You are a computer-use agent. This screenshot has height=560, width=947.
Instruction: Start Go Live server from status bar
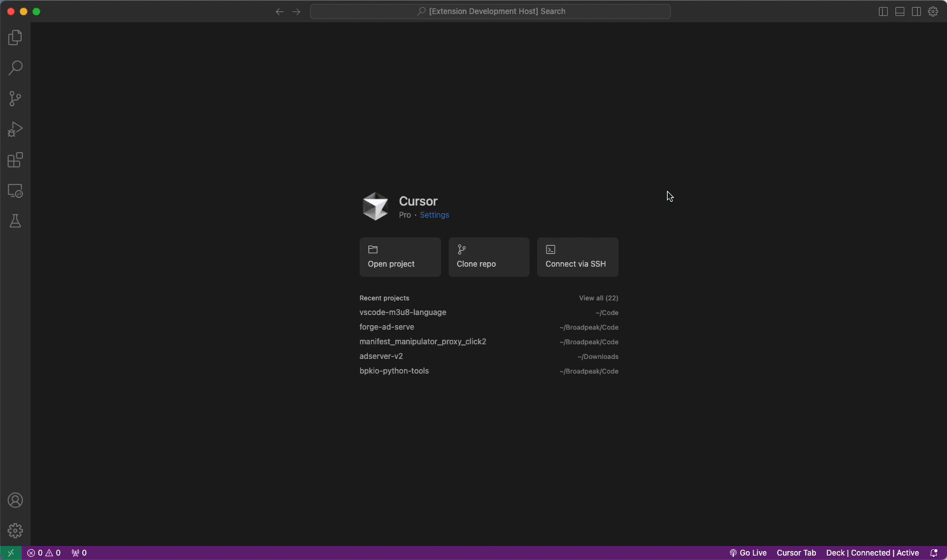[x=748, y=553]
